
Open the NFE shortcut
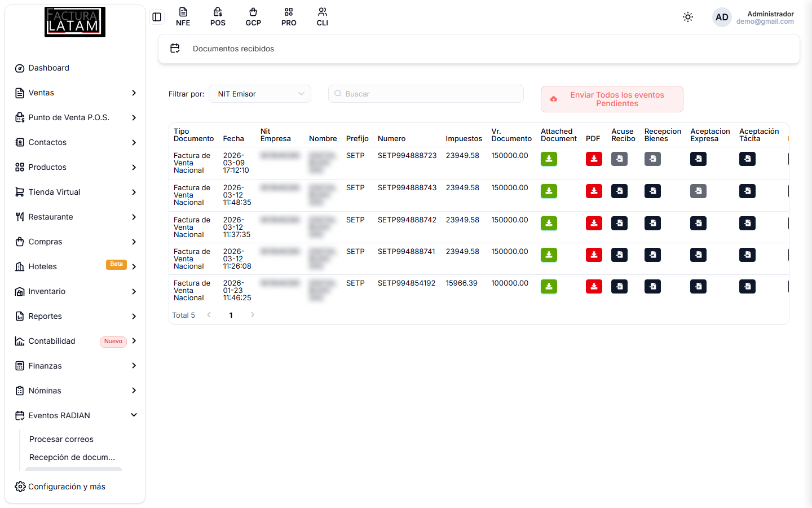tap(183, 17)
